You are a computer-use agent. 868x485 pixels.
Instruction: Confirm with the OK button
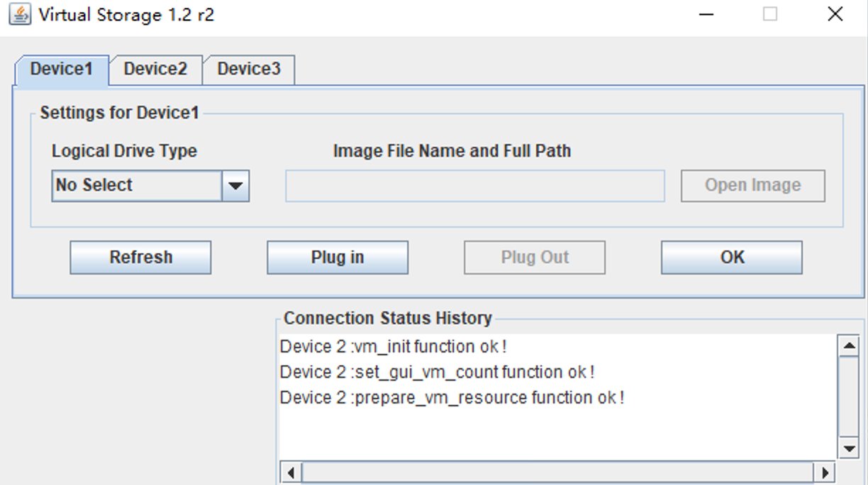pyautogui.click(x=732, y=257)
